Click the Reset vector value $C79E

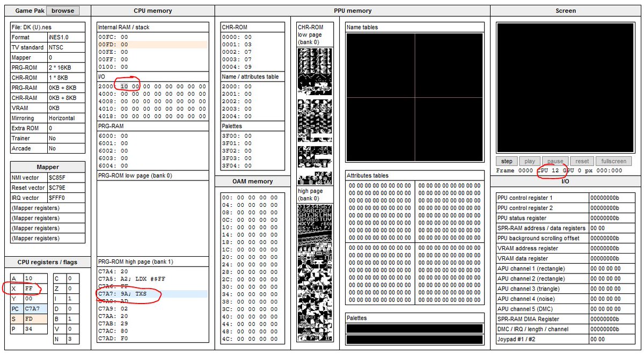pos(66,188)
